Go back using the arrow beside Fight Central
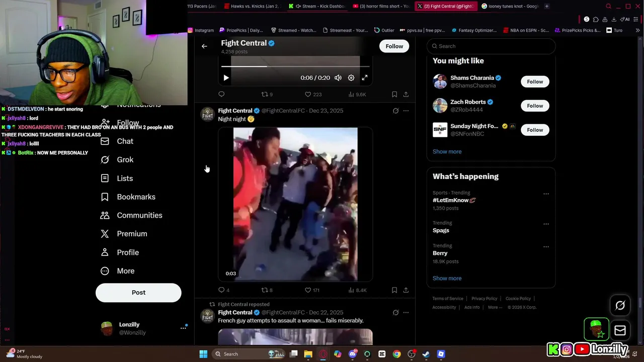Viewport: 644px width, 362px height. click(204, 46)
